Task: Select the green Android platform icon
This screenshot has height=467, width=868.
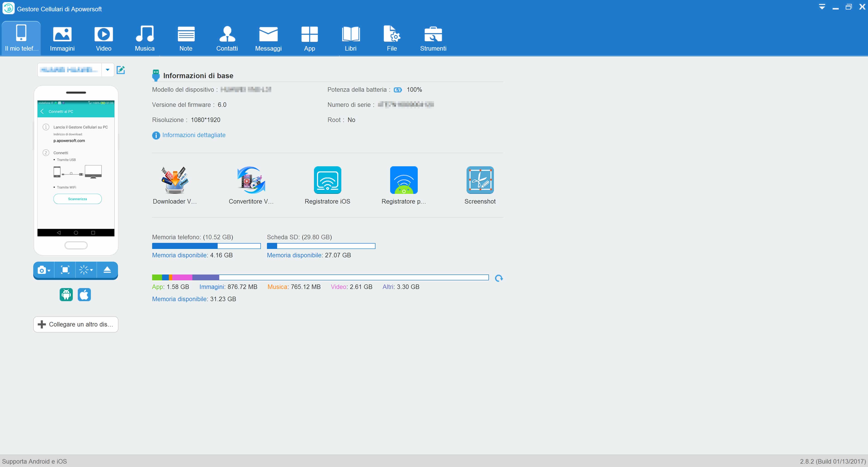Action: click(66, 295)
